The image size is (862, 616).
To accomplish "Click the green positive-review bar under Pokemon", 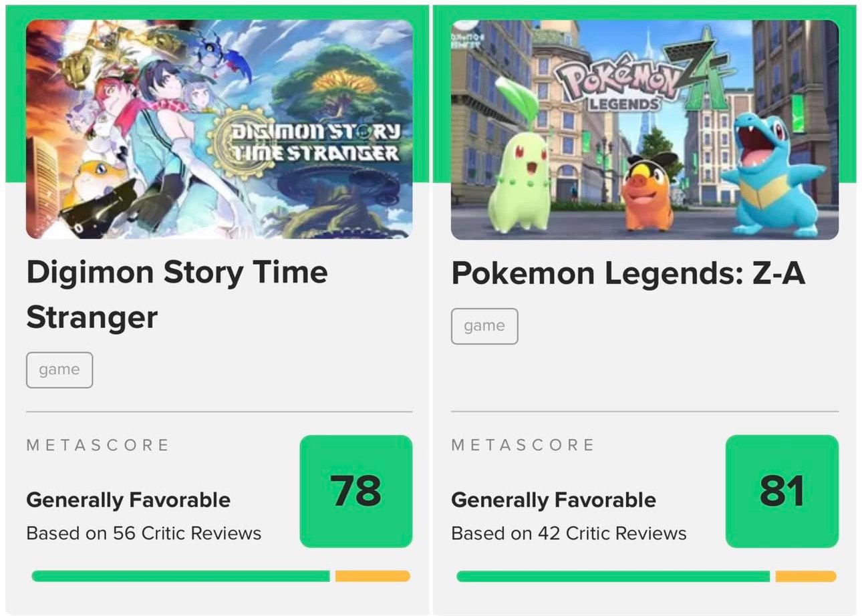I will click(613, 576).
